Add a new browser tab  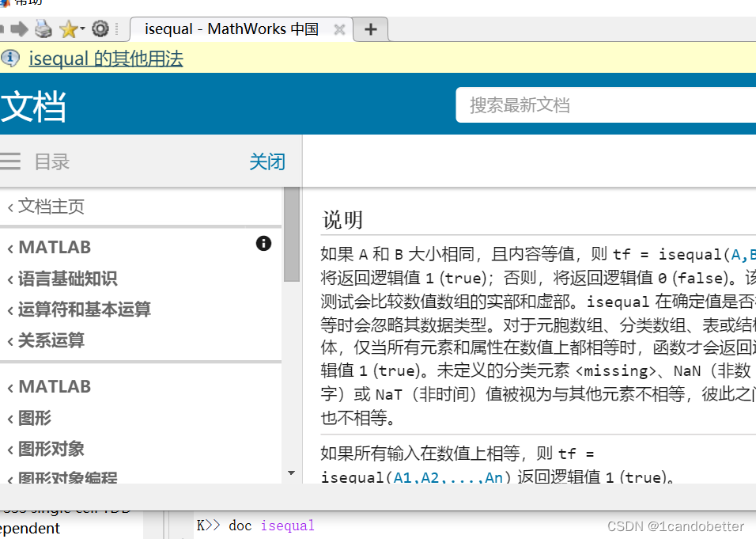click(x=370, y=29)
